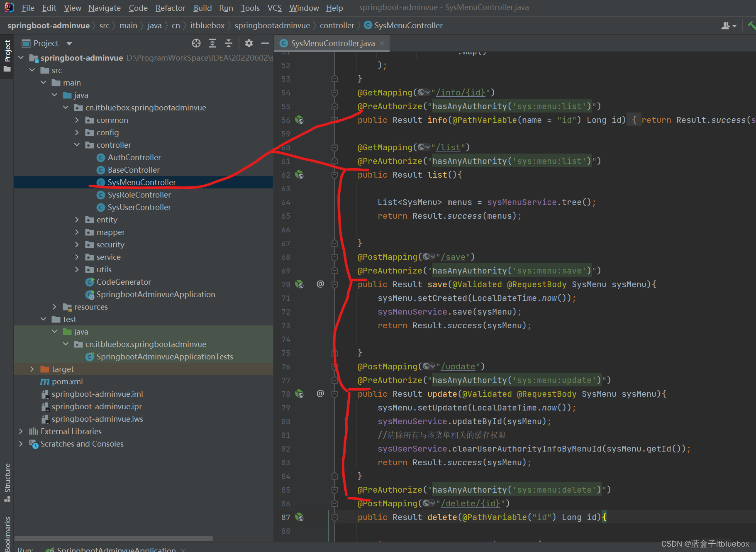756x552 pixels.
Task: Hide the Project panel with minus icon
Action: 265,43
